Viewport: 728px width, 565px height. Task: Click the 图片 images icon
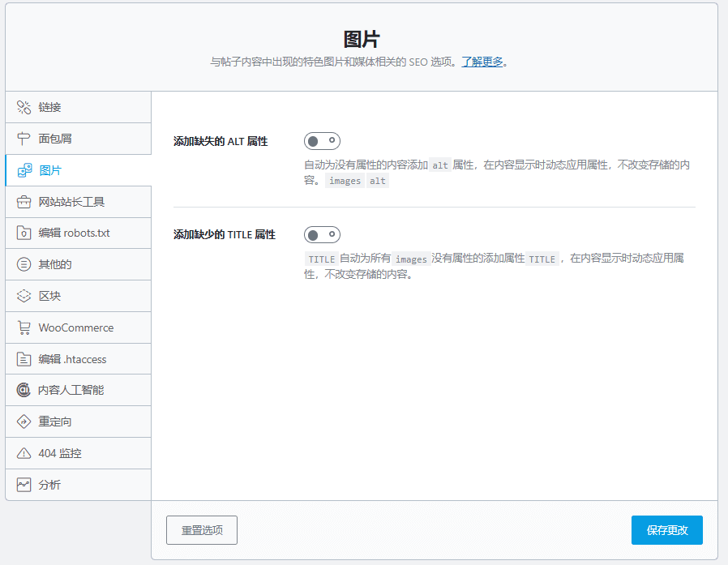(x=24, y=170)
